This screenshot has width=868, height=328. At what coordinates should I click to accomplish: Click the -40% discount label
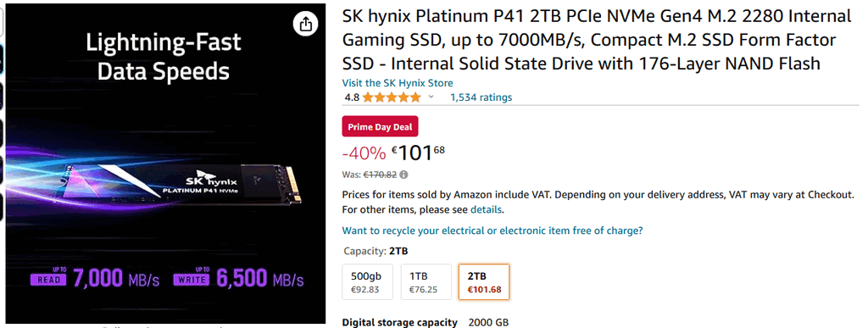tap(364, 153)
